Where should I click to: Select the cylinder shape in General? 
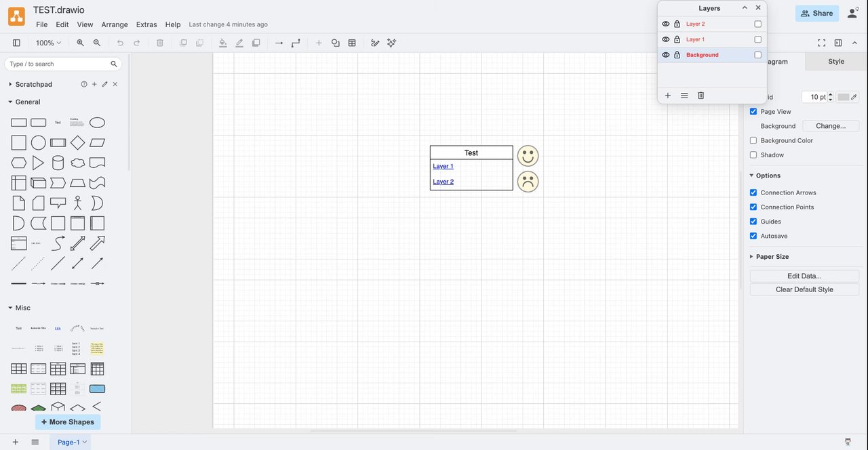58,163
